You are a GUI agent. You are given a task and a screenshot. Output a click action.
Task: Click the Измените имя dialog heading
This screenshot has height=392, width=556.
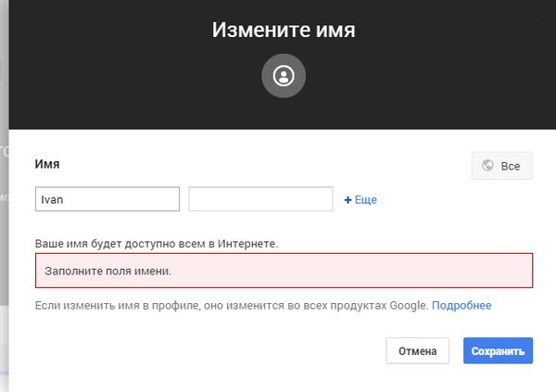284,30
